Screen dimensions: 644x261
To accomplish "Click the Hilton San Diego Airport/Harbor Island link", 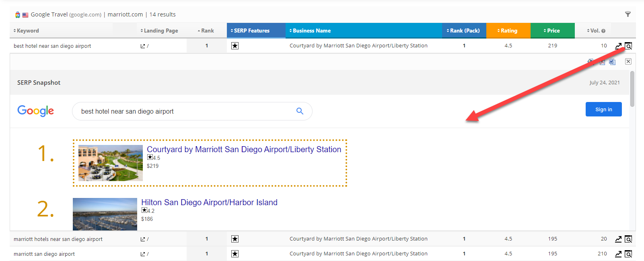I will click(209, 202).
